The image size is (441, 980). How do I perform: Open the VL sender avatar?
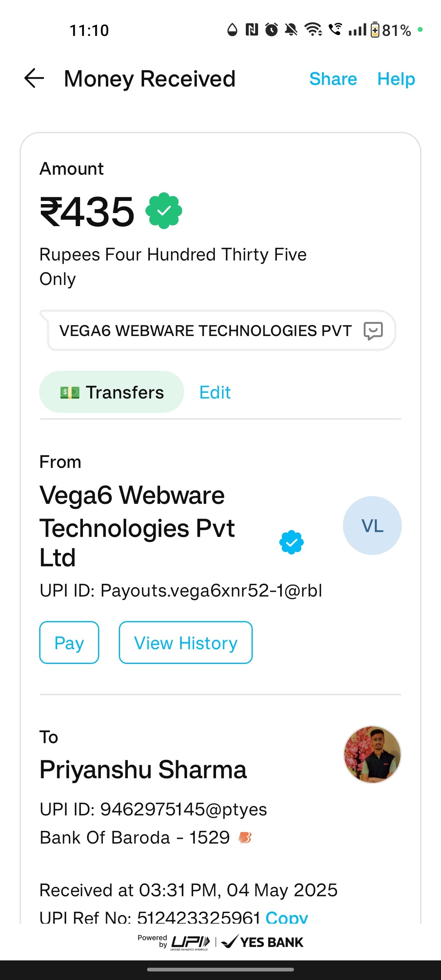[x=372, y=526]
